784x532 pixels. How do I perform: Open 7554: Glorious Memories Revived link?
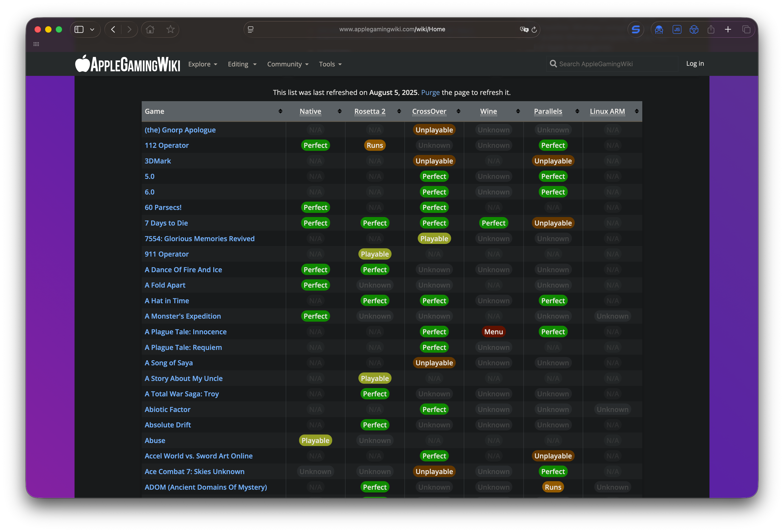(200, 238)
